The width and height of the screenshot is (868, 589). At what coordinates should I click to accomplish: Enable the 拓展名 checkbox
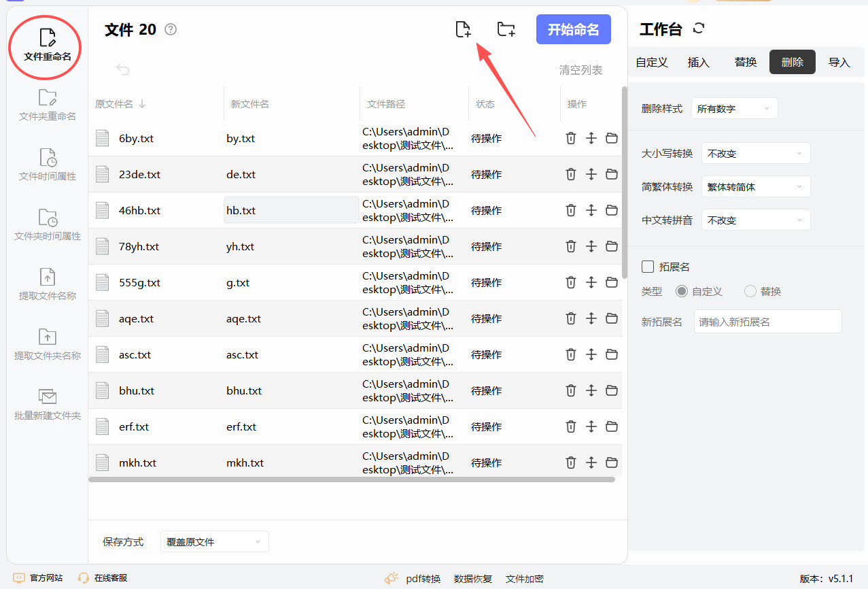click(648, 267)
